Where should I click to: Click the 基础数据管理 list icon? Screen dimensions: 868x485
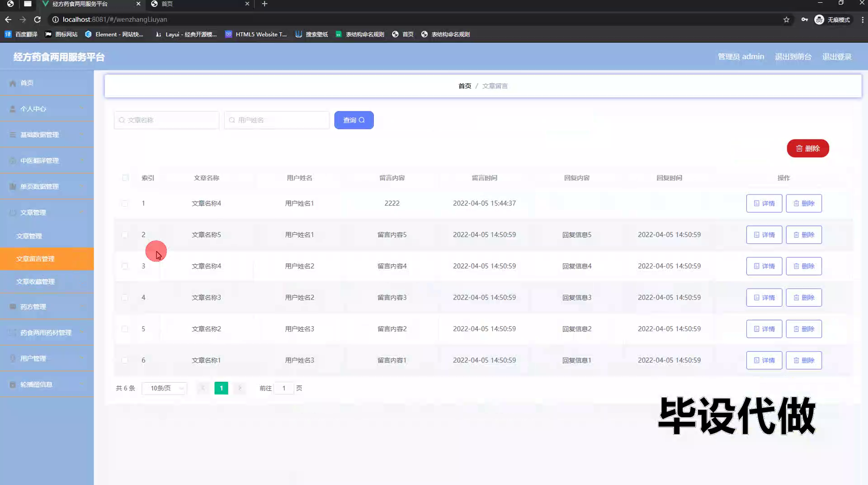coord(13,135)
